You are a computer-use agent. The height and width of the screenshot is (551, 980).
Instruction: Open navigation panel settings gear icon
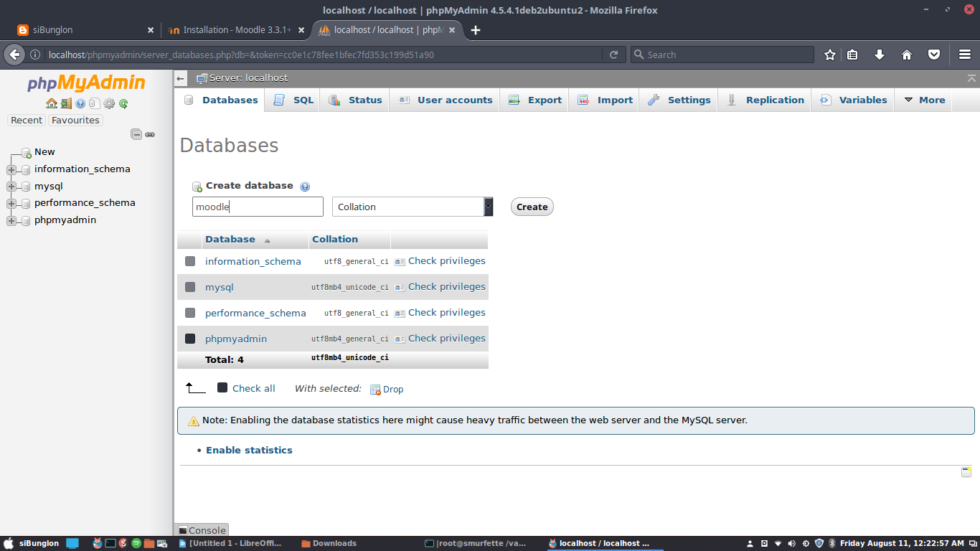click(x=109, y=103)
